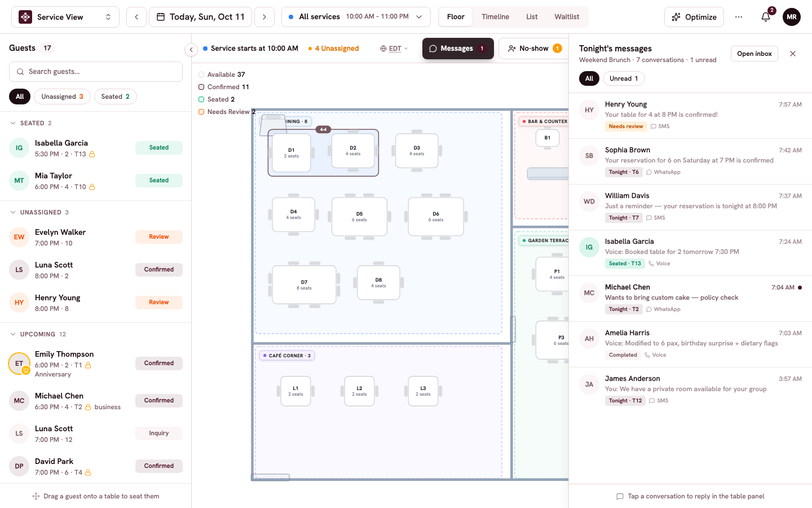The width and height of the screenshot is (812, 508).
Task: Open the No-show button
Action: point(534,49)
